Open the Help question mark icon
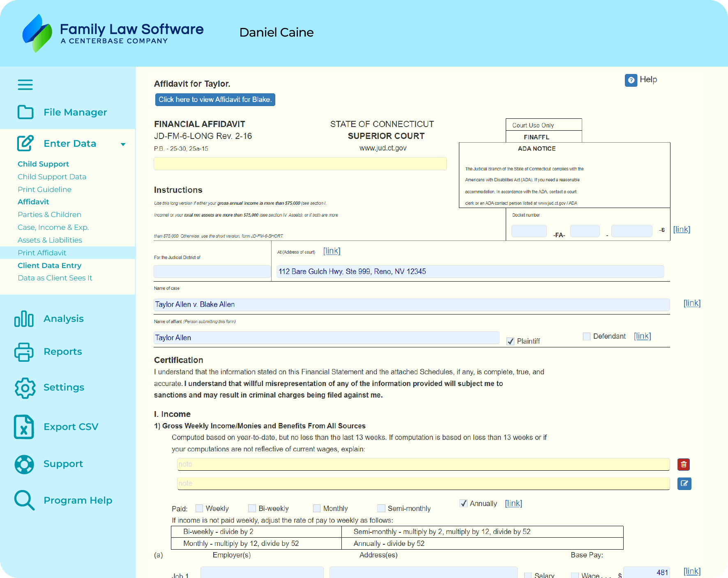This screenshot has width=728, height=578. point(631,80)
